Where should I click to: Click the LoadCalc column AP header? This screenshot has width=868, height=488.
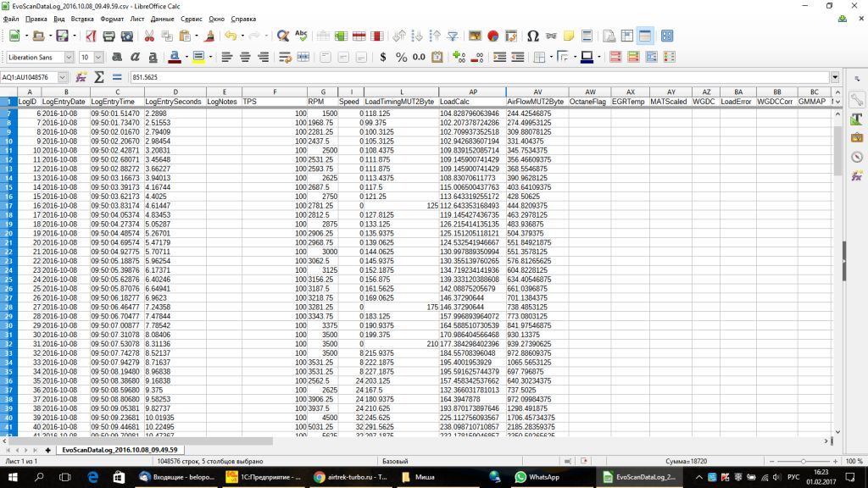pyautogui.click(x=471, y=91)
